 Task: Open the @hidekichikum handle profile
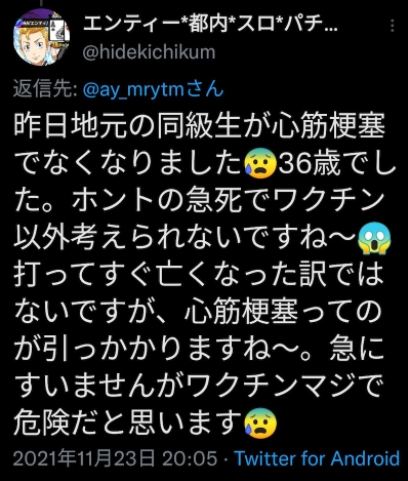[x=149, y=52]
